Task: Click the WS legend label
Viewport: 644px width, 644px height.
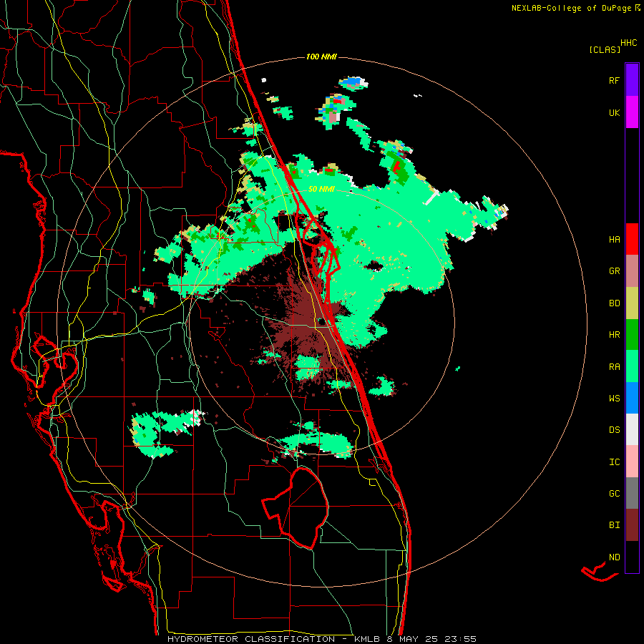Action: coord(614,398)
